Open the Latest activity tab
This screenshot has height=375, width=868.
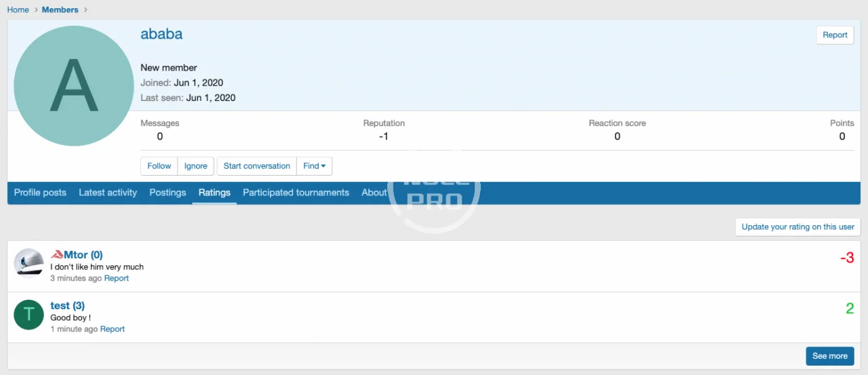point(108,193)
